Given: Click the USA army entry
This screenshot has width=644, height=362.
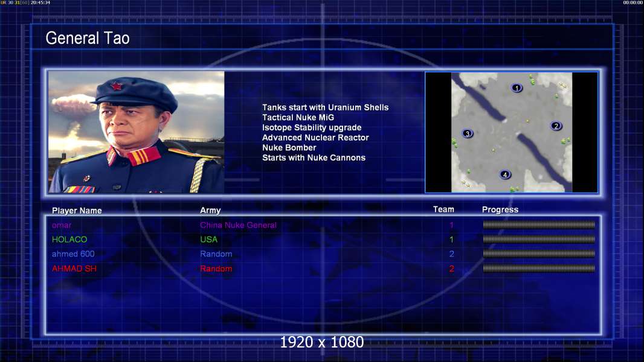Looking at the screenshot, I should point(208,240).
